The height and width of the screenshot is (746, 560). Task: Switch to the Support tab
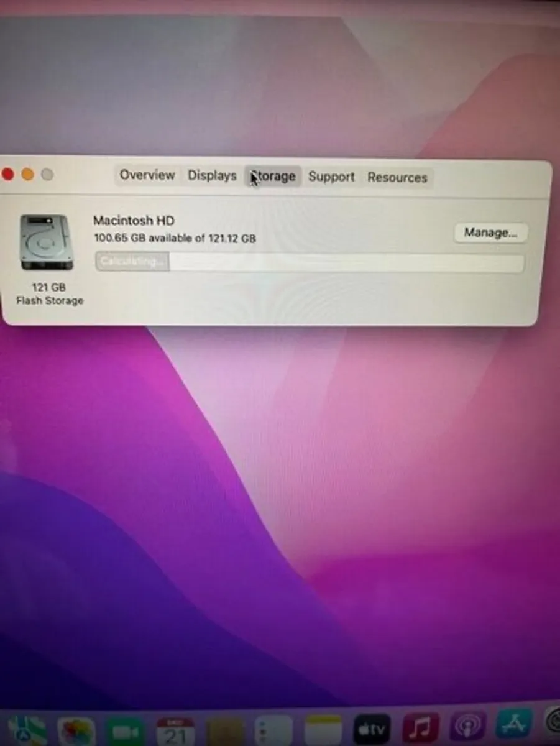pyautogui.click(x=331, y=177)
